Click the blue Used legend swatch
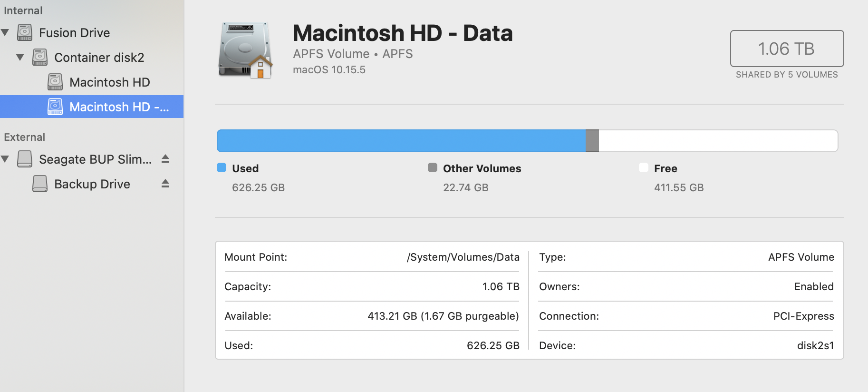This screenshot has height=392, width=868. (222, 167)
